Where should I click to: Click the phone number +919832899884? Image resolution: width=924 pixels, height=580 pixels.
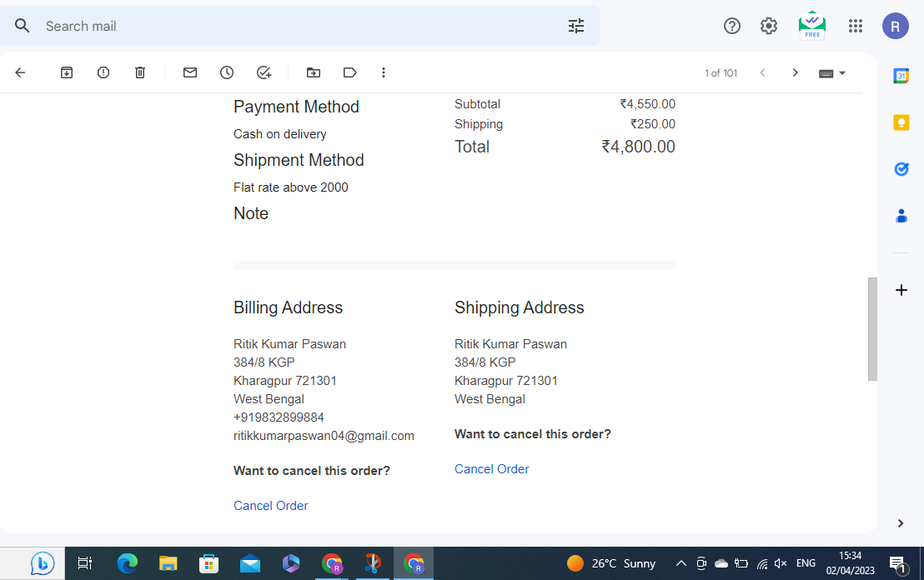(279, 417)
